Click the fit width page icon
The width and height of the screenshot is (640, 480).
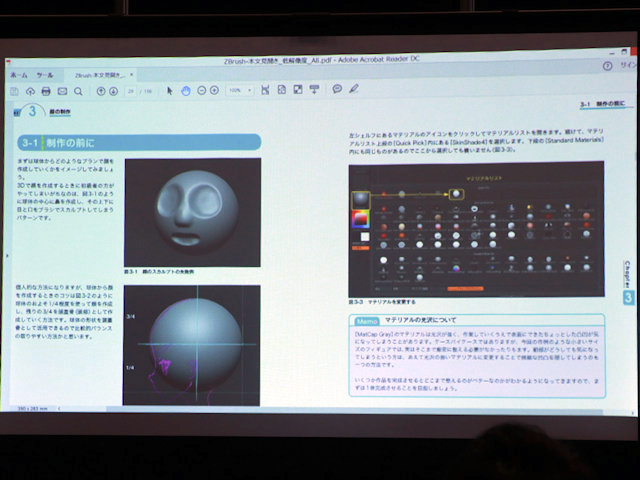tap(265, 90)
